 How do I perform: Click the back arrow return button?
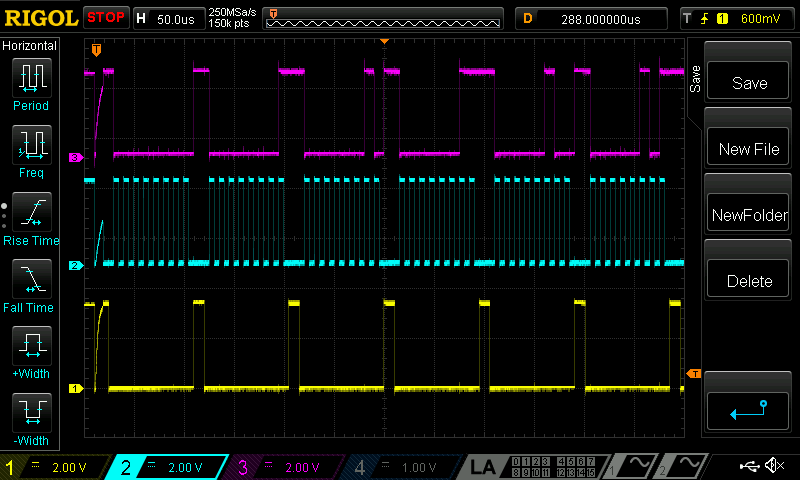pyautogui.click(x=748, y=411)
